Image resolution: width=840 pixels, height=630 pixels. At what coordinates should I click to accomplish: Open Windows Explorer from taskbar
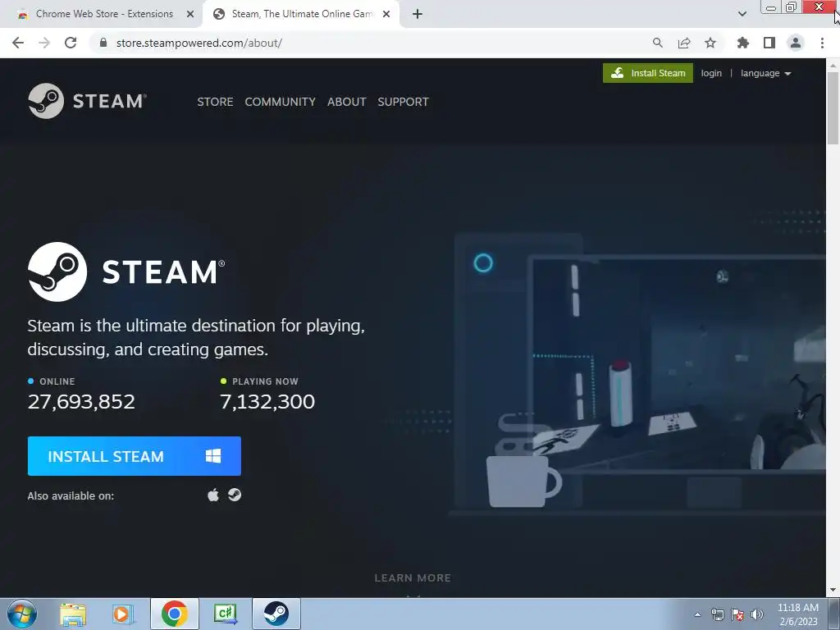[x=73, y=614]
